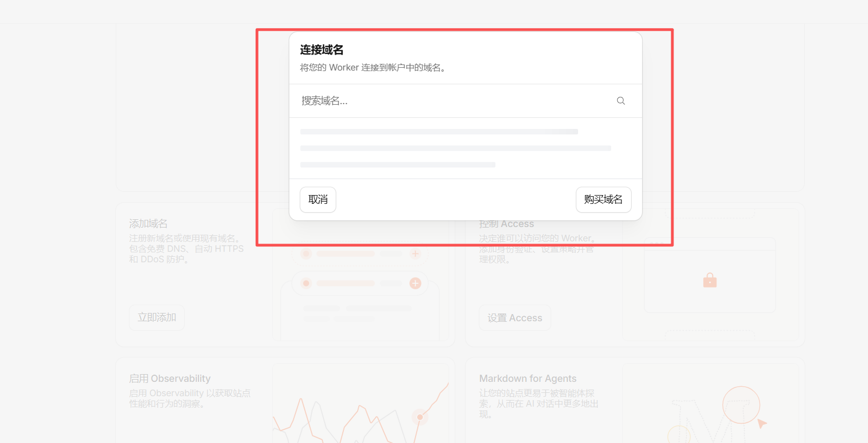Click the 设置 Access button behind the dialog
Viewport: 868px width, 443px height.
[x=515, y=318]
